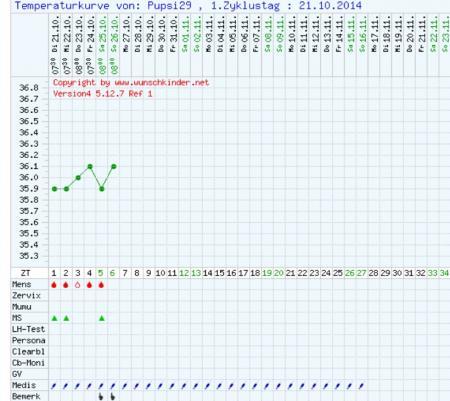
Task: Click cycle day number 14 in ZT row
Action: coord(208,273)
